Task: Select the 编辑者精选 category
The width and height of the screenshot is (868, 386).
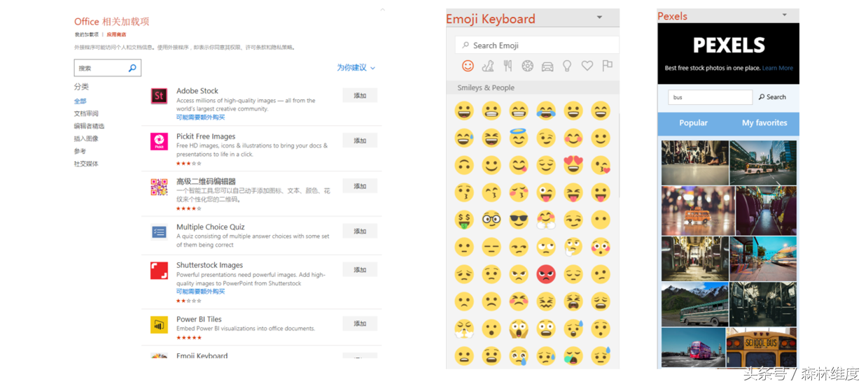Action: point(89,127)
